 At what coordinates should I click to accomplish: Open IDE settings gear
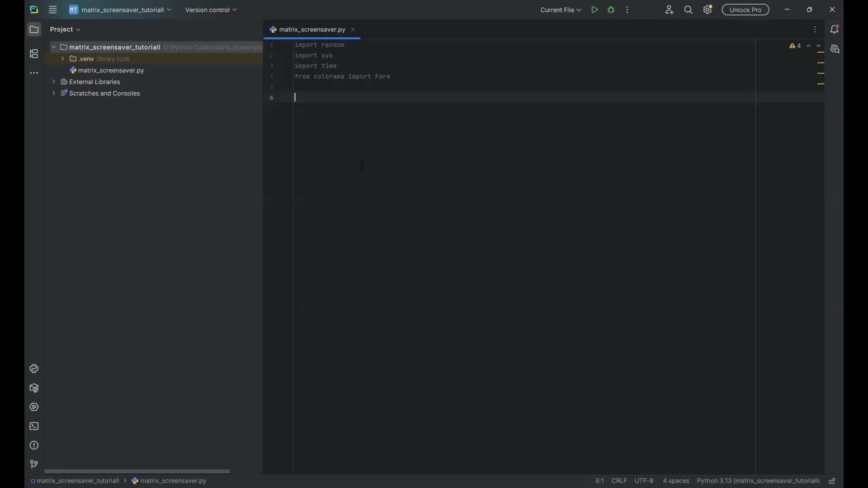pos(707,9)
